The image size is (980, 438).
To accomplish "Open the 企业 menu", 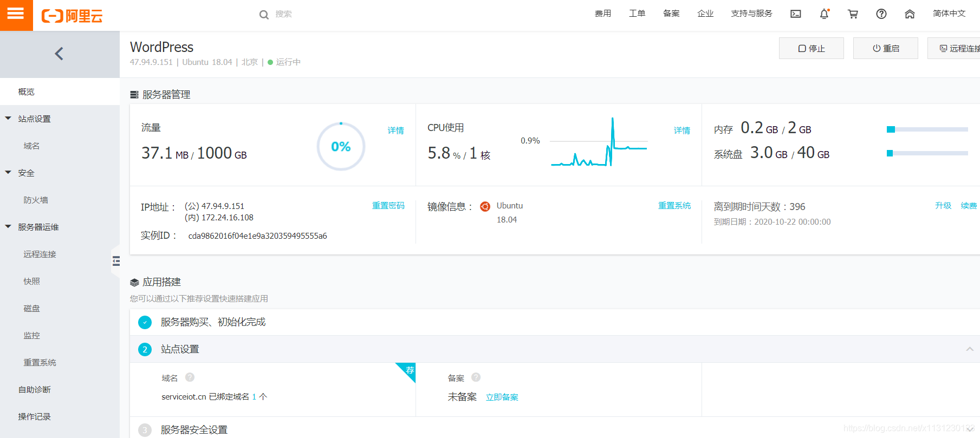I will coord(705,14).
